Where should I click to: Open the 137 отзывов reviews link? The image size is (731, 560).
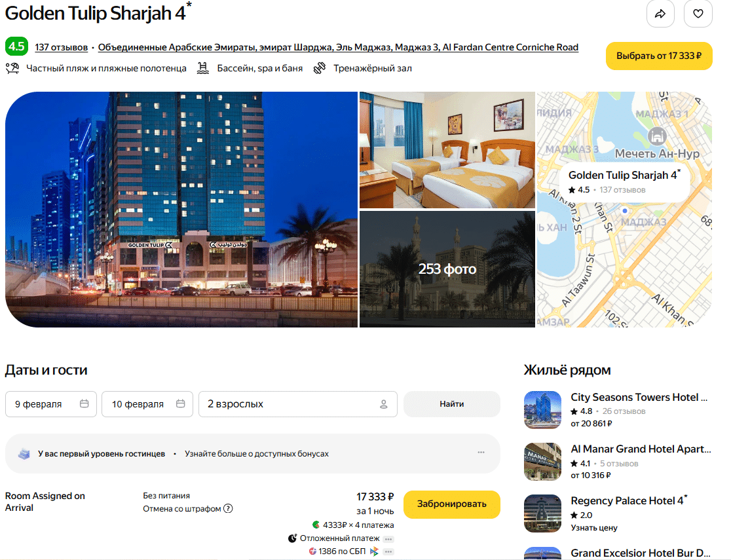coord(61,47)
